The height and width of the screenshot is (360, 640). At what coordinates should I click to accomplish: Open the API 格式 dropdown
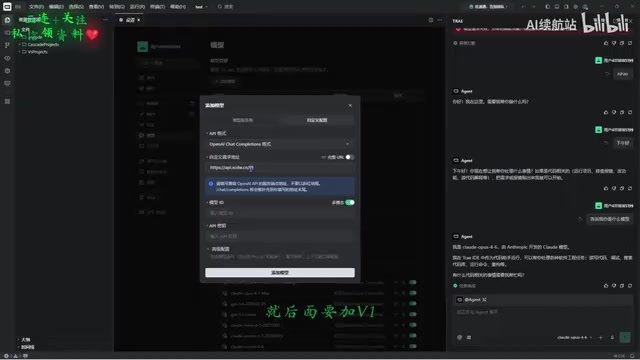click(x=280, y=144)
